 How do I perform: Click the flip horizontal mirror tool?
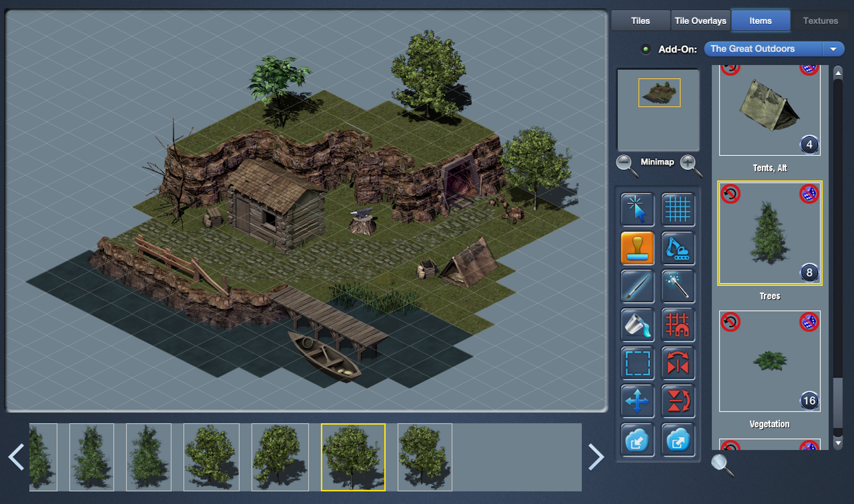(x=678, y=363)
